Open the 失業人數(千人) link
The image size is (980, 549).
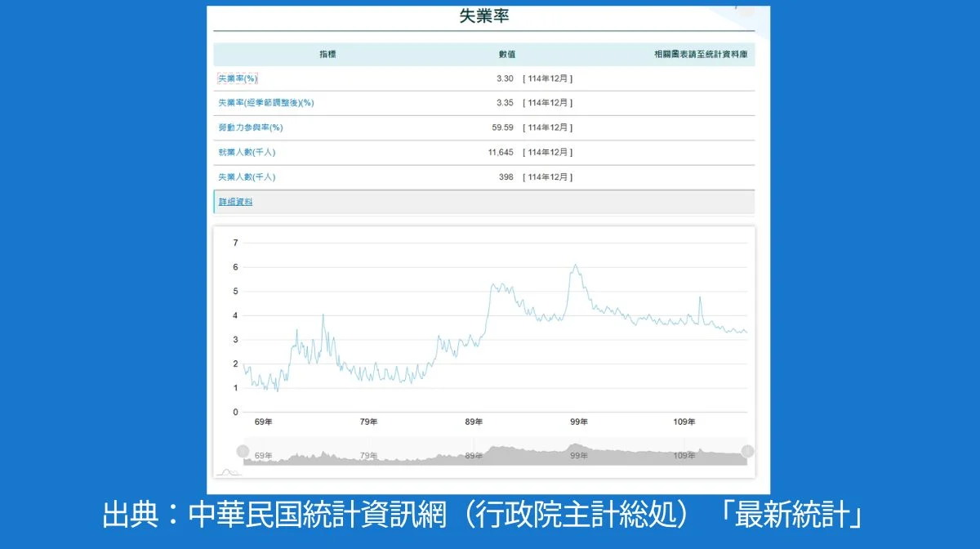(246, 177)
